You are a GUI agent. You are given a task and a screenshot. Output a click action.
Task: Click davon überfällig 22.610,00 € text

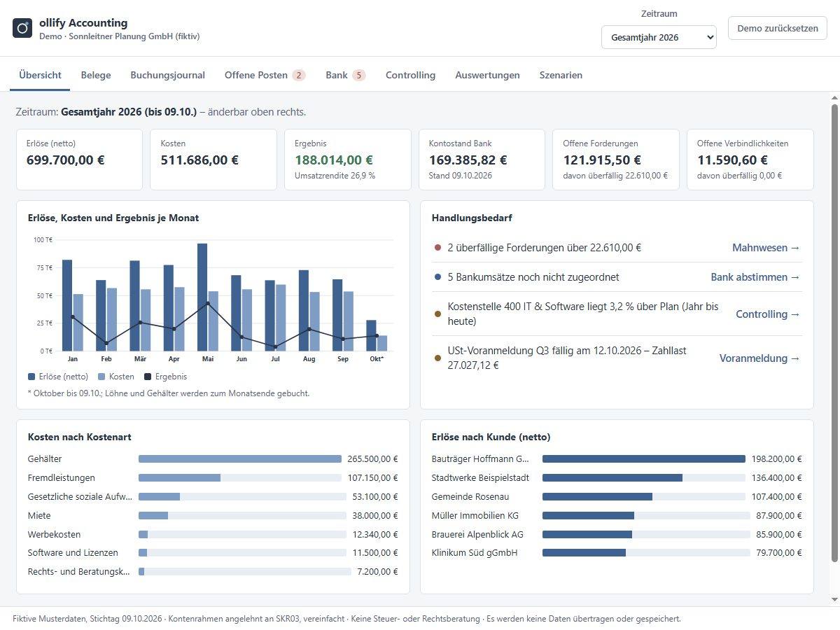[x=615, y=176]
